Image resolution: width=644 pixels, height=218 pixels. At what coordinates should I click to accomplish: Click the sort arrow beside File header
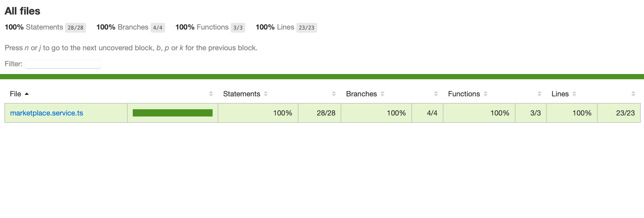point(27,94)
